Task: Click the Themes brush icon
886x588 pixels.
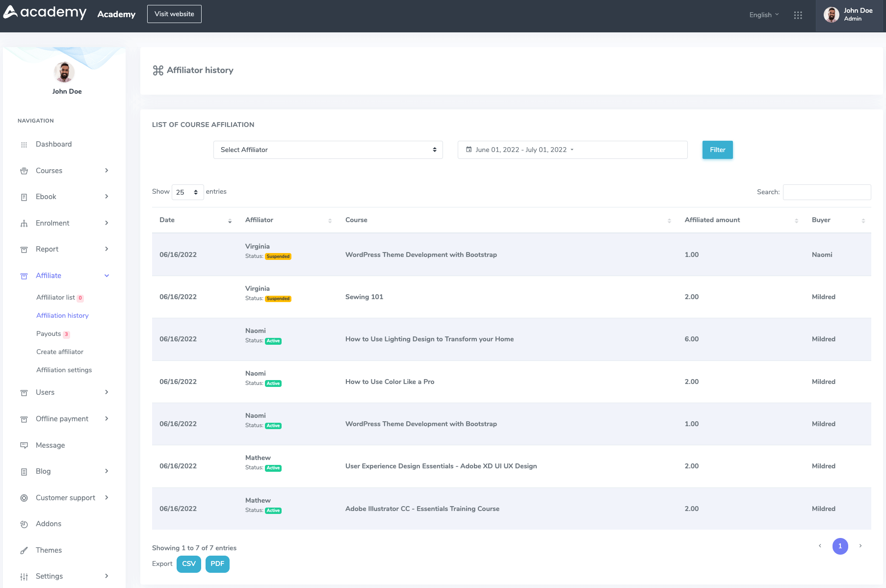Action: pos(24,550)
